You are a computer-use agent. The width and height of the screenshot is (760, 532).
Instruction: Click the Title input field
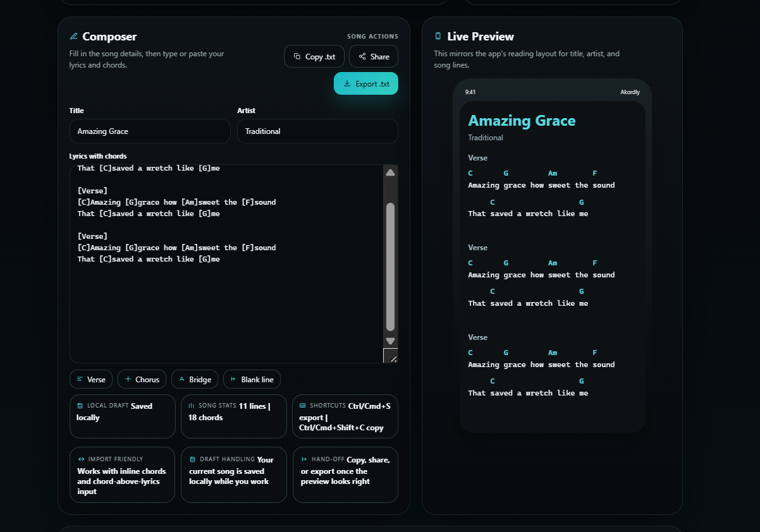pyautogui.click(x=150, y=131)
